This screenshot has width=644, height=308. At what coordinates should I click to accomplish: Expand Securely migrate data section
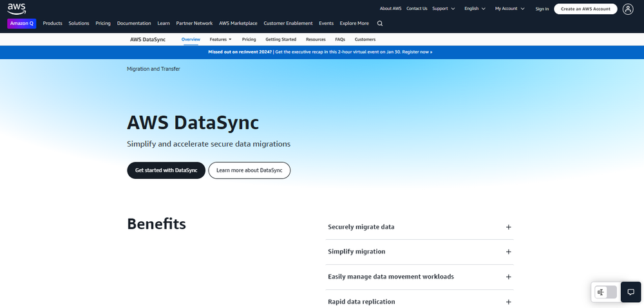click(420, 227)
